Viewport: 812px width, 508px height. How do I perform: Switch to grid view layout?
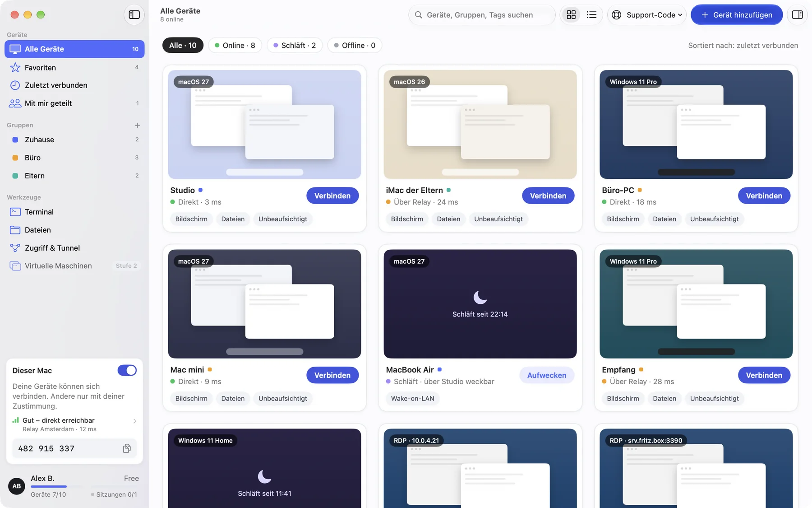tap(571, 15)
